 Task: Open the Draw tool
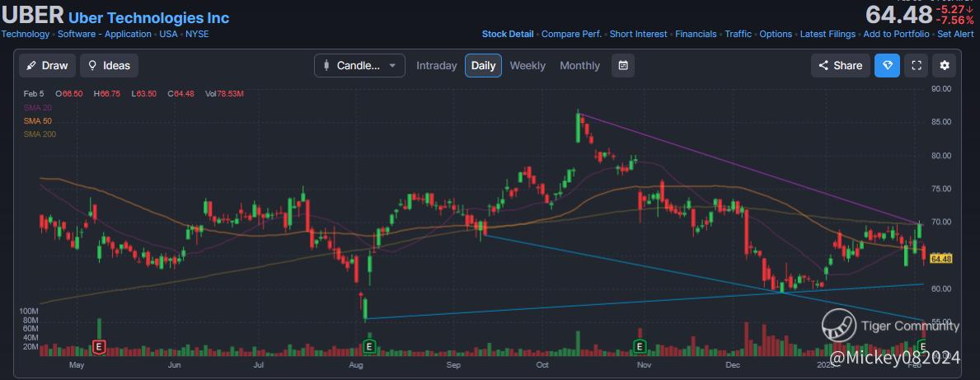48,66
